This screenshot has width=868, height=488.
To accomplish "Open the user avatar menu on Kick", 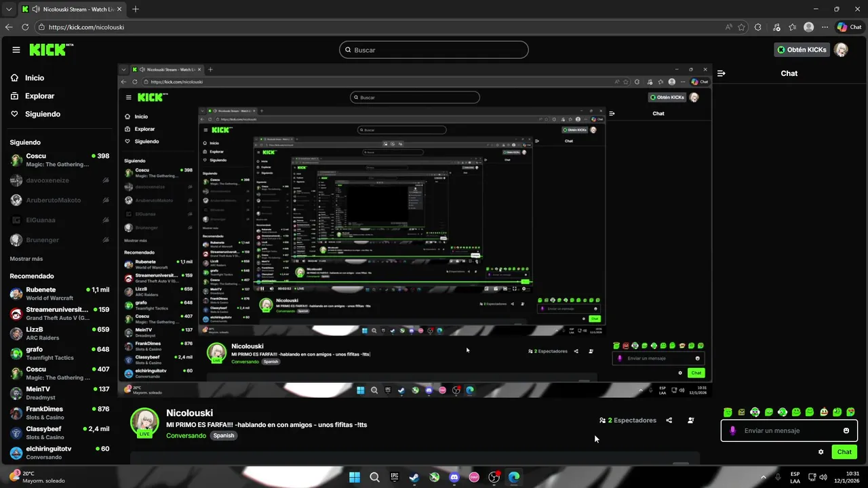I will tap(841, 49).
